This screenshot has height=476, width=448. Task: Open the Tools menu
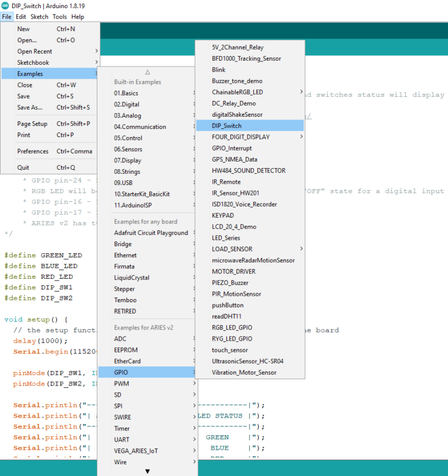click(x=60, y=17)
